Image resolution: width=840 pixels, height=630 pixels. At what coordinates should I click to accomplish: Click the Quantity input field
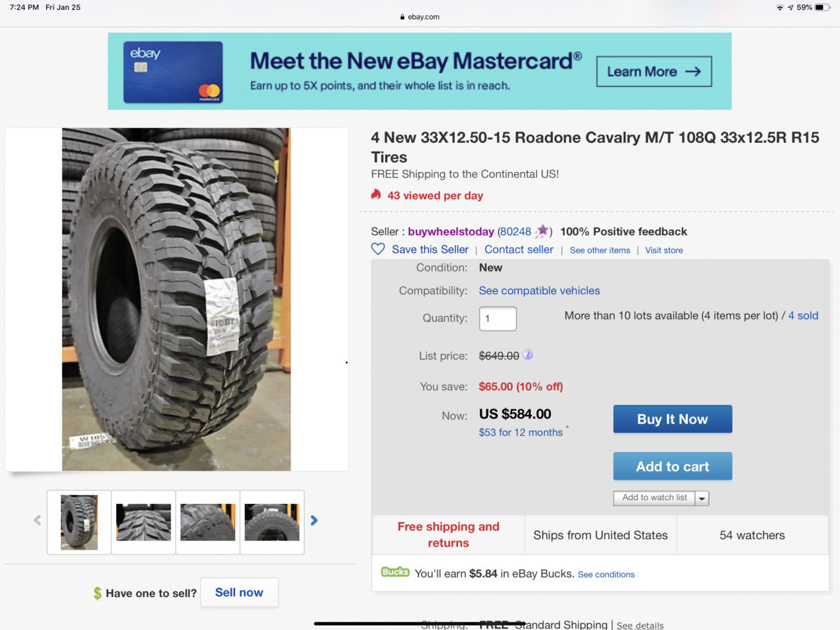tap(498, 318)
